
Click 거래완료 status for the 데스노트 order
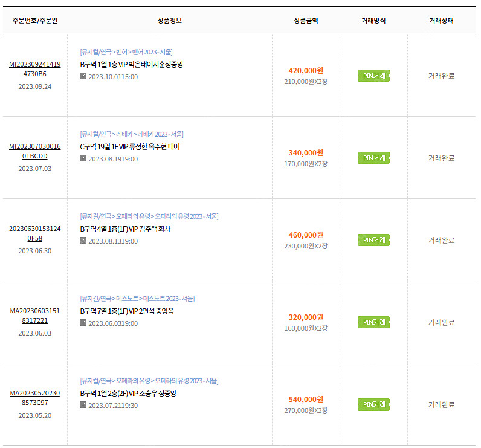point(442,322)
